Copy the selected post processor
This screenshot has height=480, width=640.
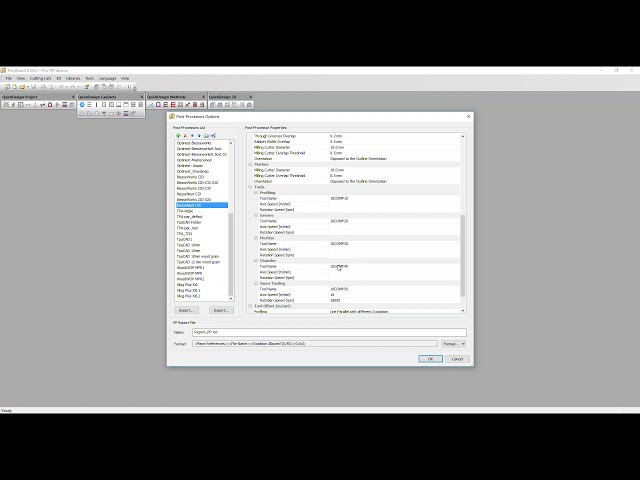click(x=206, y=136)
